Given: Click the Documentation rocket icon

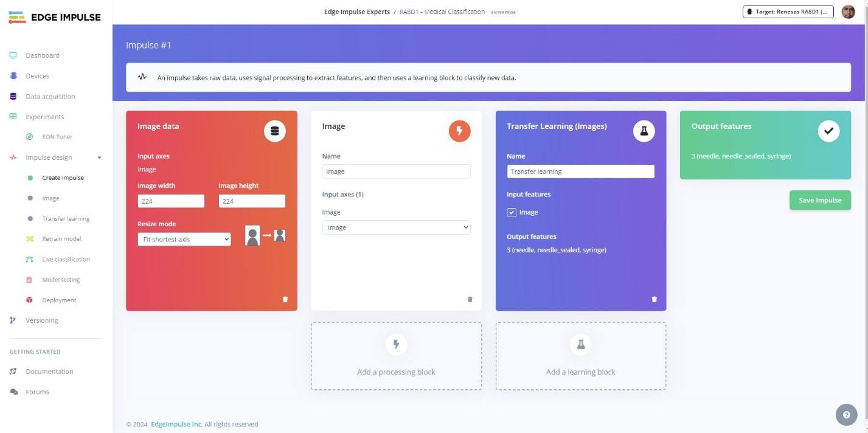Looking at the screenshot, I should pyautogui.click(x=13, y=372).
